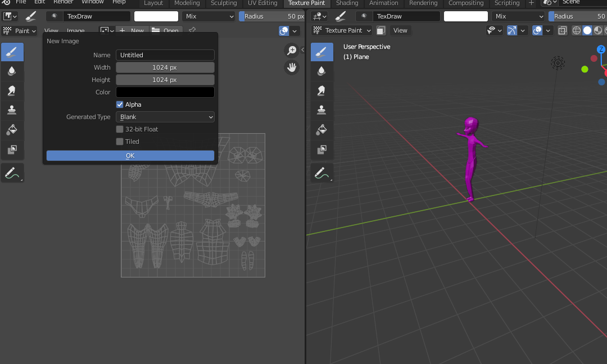Enable 32-bit Float checkbox
The height and width of the screenshot is (364, 607).
tap(120, 129)
